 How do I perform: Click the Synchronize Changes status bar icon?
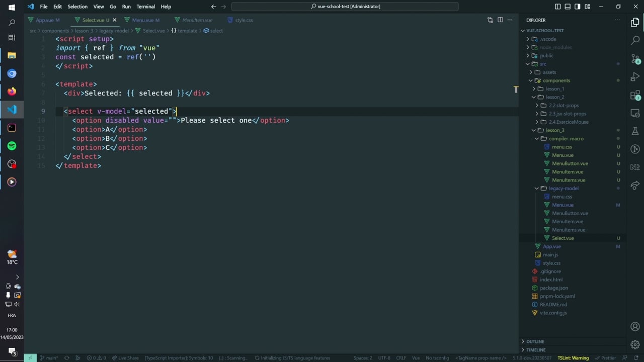click(66, 358)
